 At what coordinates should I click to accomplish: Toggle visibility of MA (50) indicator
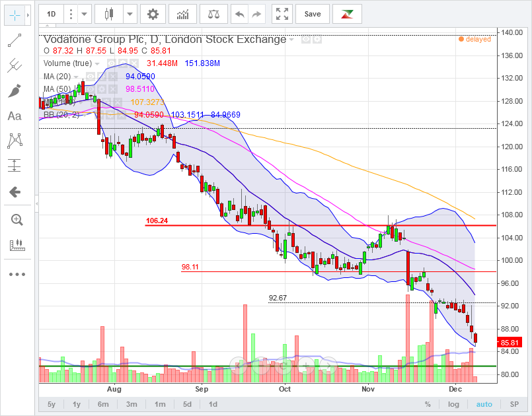pos(91,89)
